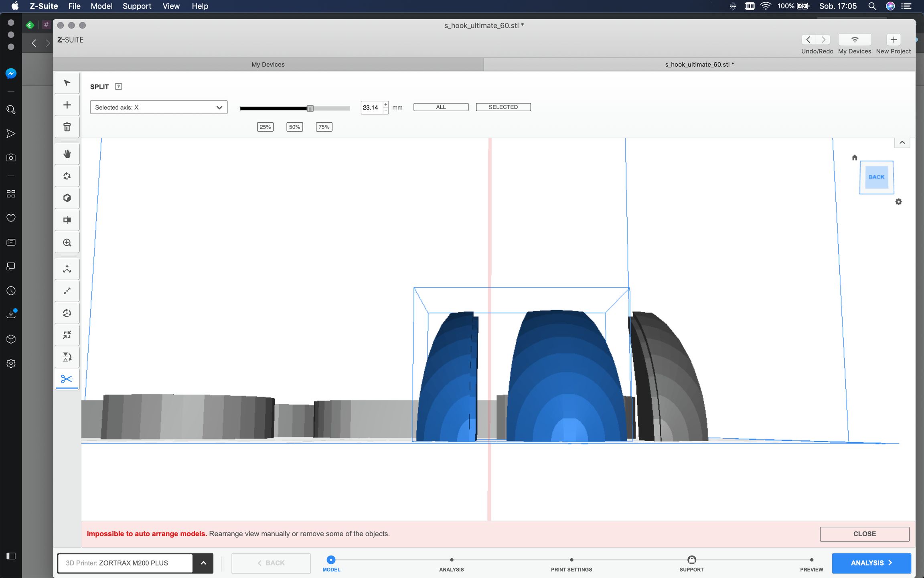Click the 3D Printer ZORTRAX M200 PLUS field
The height and width of the screenshot is (578, 924).
[x=125, y=563]
